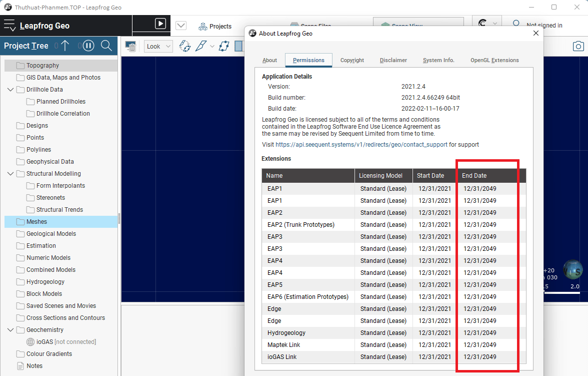Image resolution: width=588 pixels, height=376 pixels.
Task: Select the EAP2 (Trunk Prototypes) row
Action: coord(394,225)
